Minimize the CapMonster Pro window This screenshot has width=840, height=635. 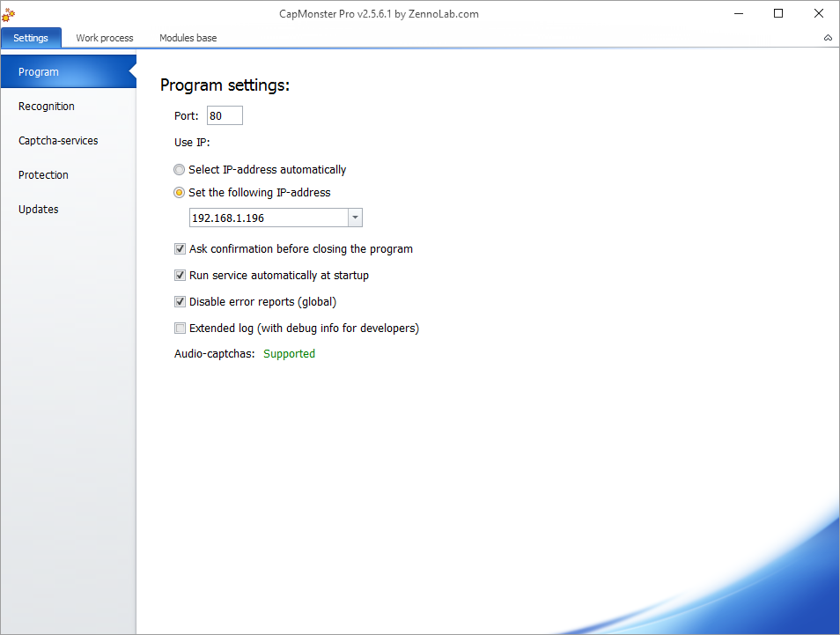[739, 13]
